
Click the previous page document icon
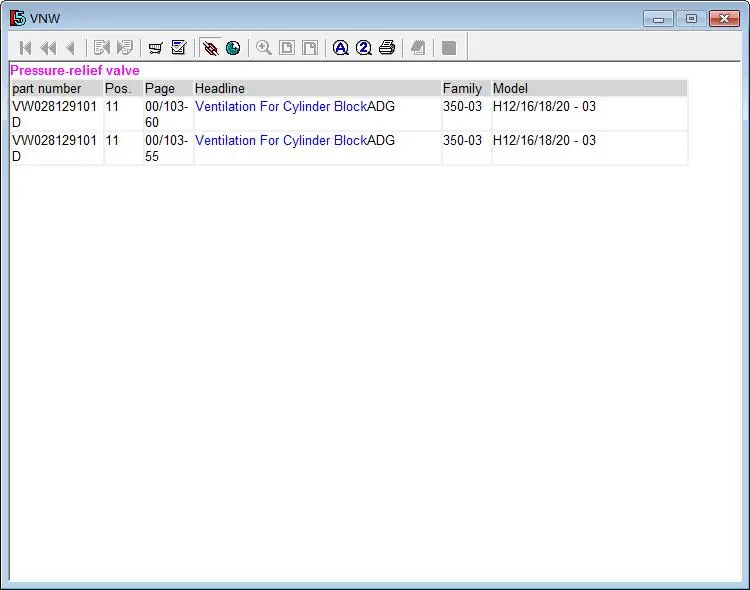tap(101, 48)
